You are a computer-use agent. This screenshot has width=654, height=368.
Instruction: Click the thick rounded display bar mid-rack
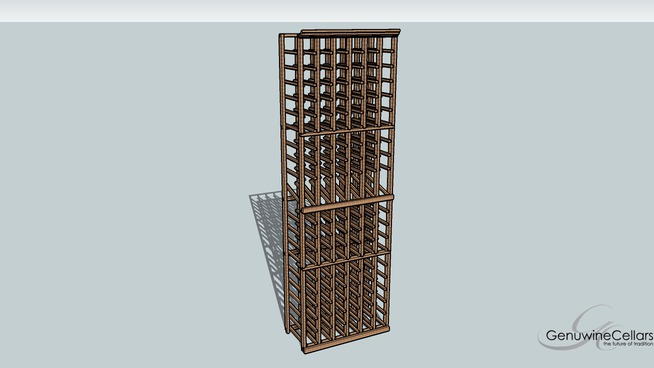point(347,203)
